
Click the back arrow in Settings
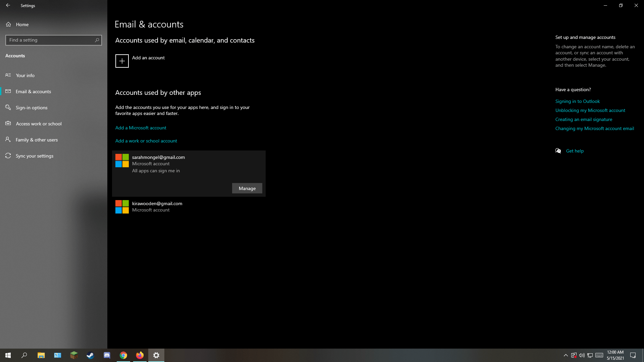(8, 5)
